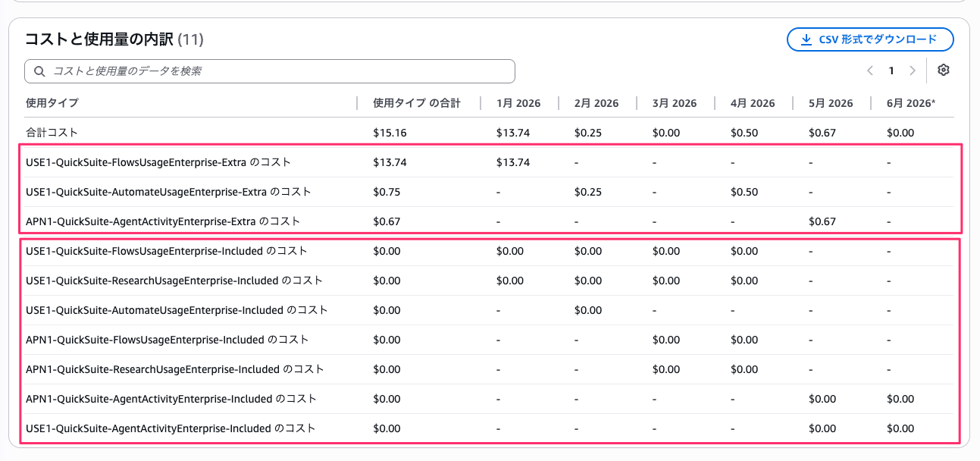Image resolution: width=980 pixels, height=461 pixels.
Task: Select APN1-QuickSuite-FlowsUsageEnterprise-Included row label
Action: tap(167, 340)
